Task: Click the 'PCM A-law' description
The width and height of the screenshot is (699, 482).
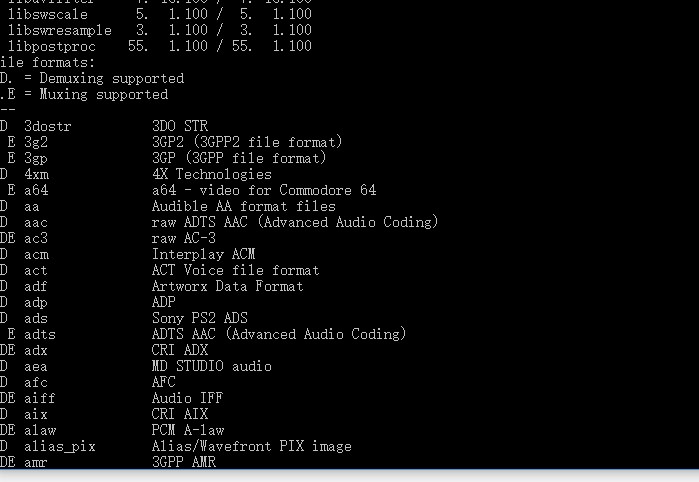Action: (188, 430)
